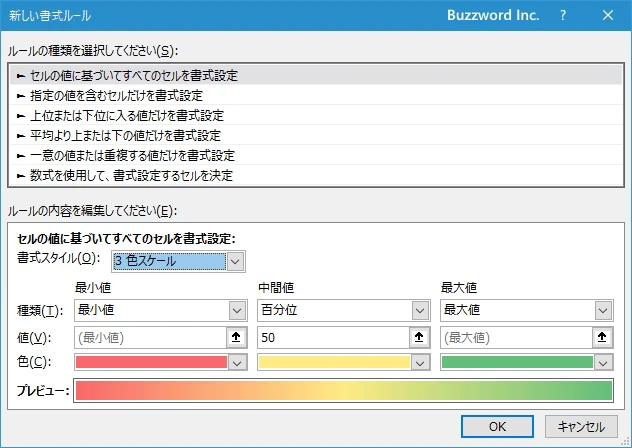Image resolution: width=632 pixels, height=448 pixels.
Task: Expand the 最大値 type dropdown
Action: pos(603,311)
